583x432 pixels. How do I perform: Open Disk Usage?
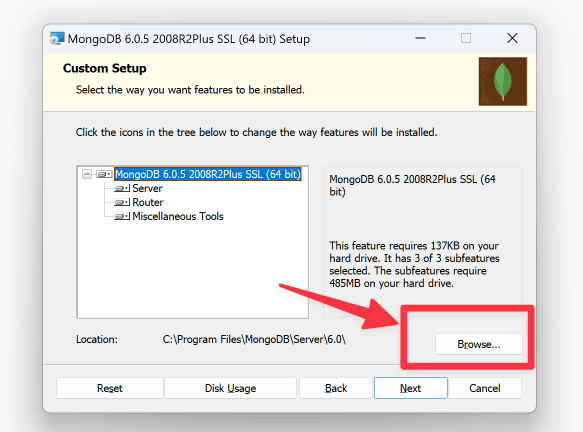[x=231, y=388]
